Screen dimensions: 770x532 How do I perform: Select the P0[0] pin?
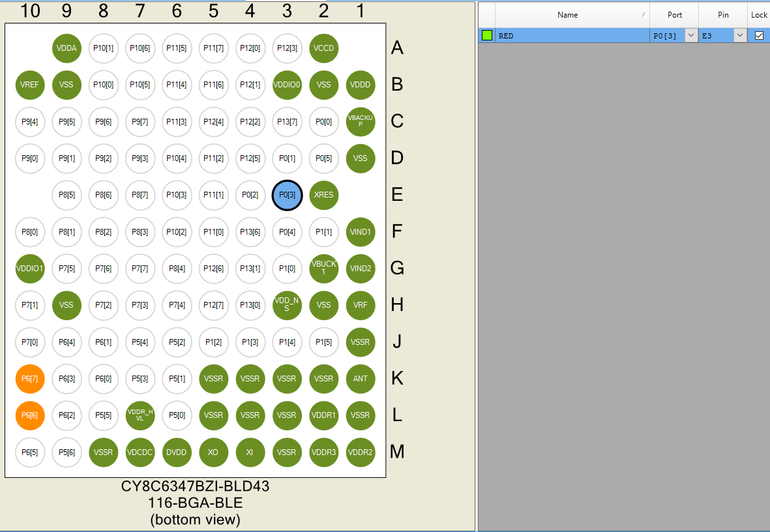click(323, 121)
